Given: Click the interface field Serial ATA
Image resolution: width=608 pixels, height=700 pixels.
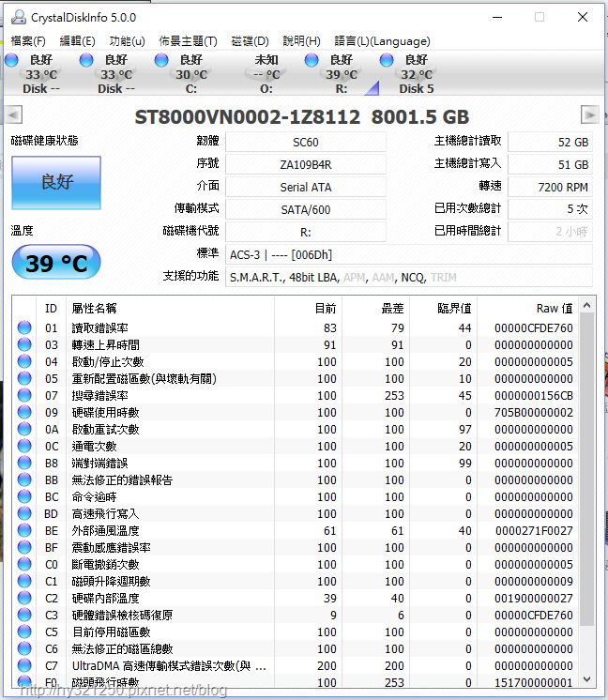Looking at the screenshot, I should (306, 187).
